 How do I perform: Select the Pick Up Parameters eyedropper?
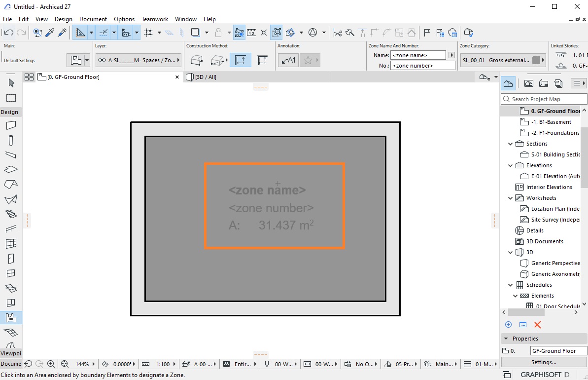pos(49,33)
